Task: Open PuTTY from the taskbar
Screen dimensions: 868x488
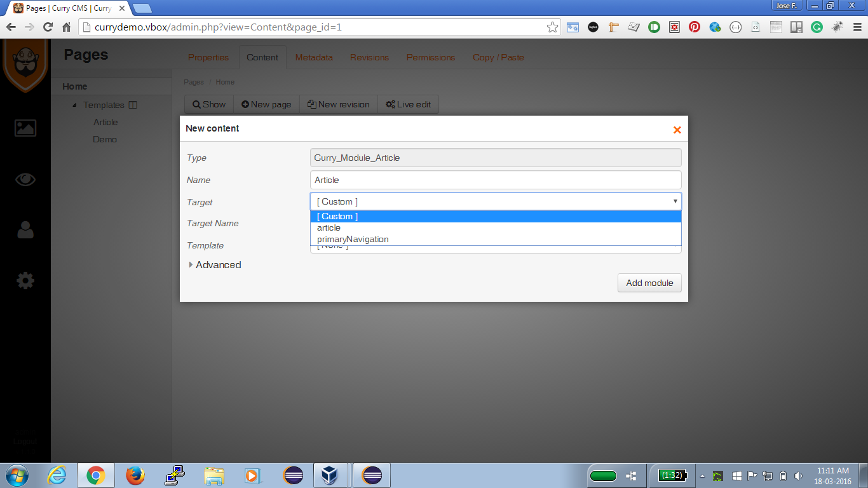Action: 174,475
